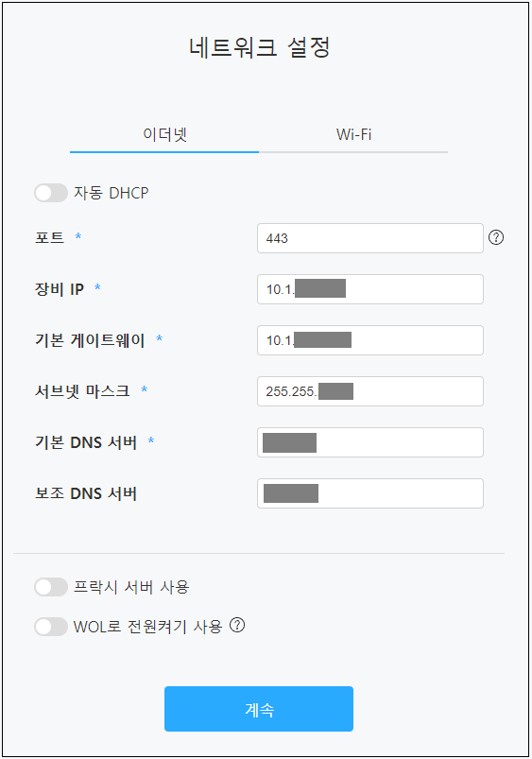The image size is (532, 759).
Task: Click the 포트 field label
Action: 49,237
